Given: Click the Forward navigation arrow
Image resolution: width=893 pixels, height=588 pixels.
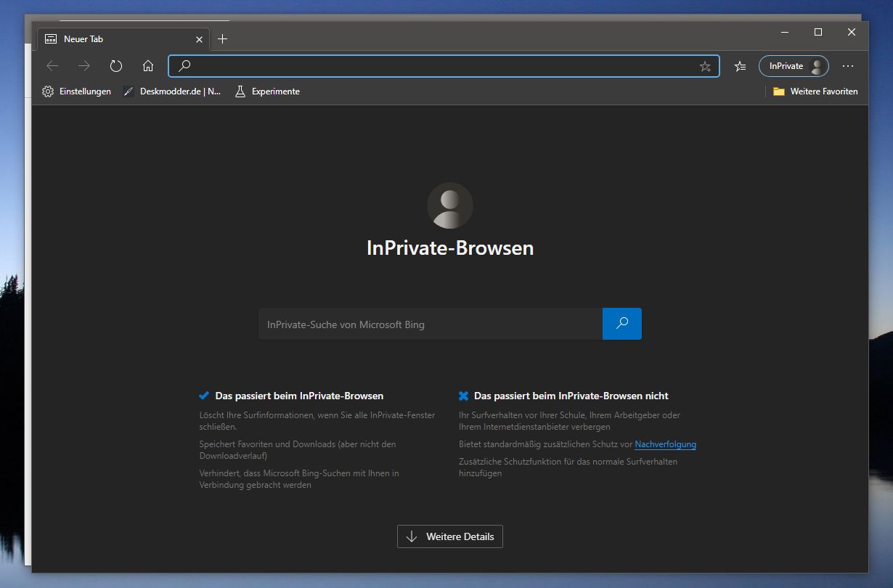Looking at the screenshot, I should click(84, 66).
